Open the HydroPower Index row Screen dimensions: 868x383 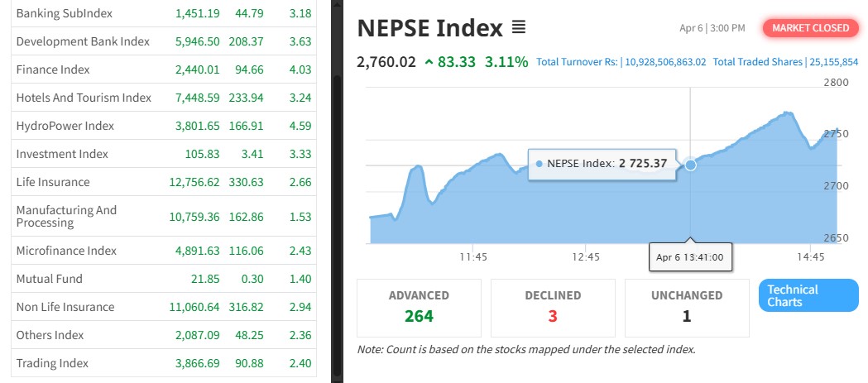click(x=65, y=126)
